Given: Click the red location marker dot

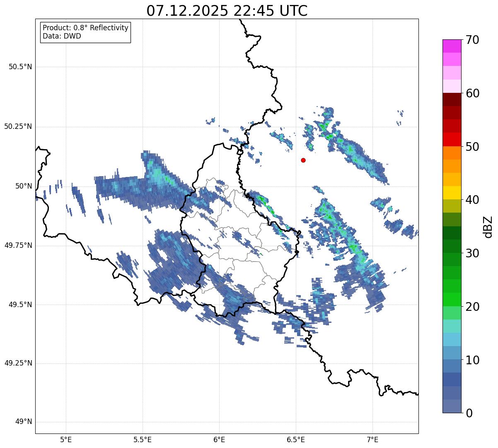Looking at the screenshot, I should tap(303, 160).
